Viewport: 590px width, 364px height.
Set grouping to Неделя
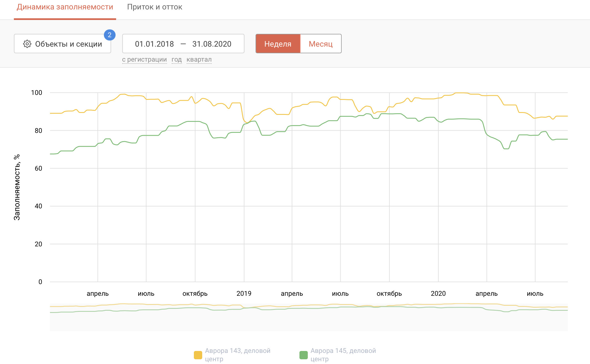click(x=278, y=44)
